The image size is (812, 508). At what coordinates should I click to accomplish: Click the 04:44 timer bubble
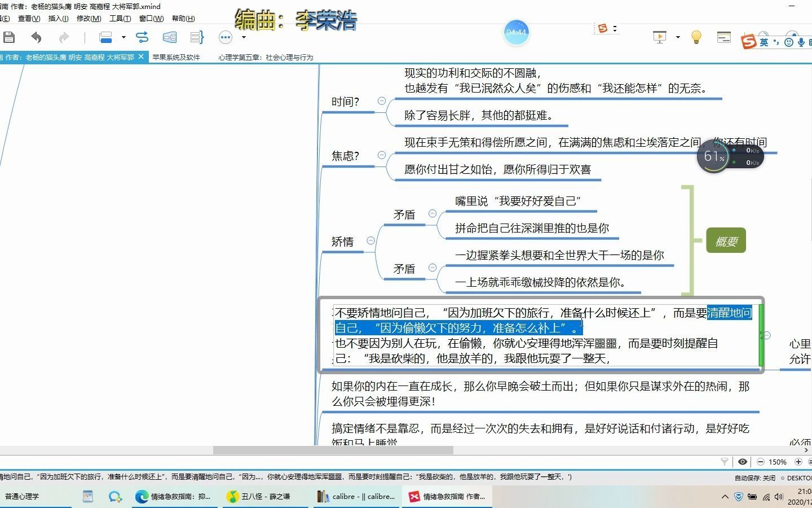coord(516,32)
